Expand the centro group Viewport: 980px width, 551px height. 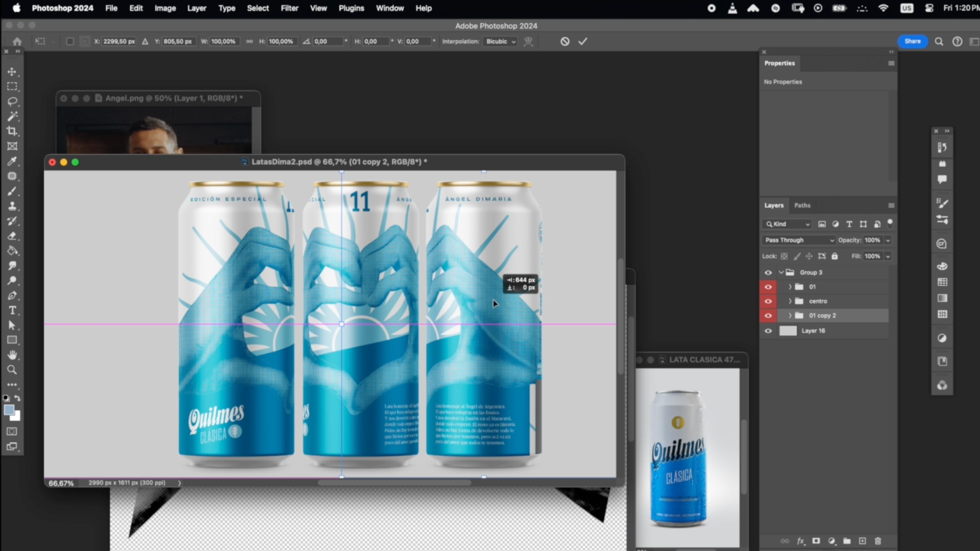[790, 301]
